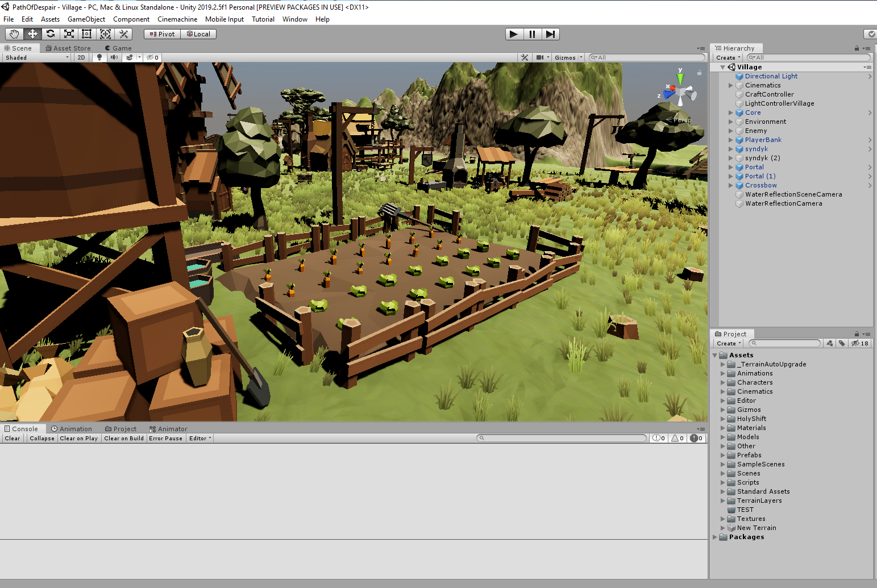
Task: Toggle scene lighting with the lightbulb
Action: tap(99, 57)
